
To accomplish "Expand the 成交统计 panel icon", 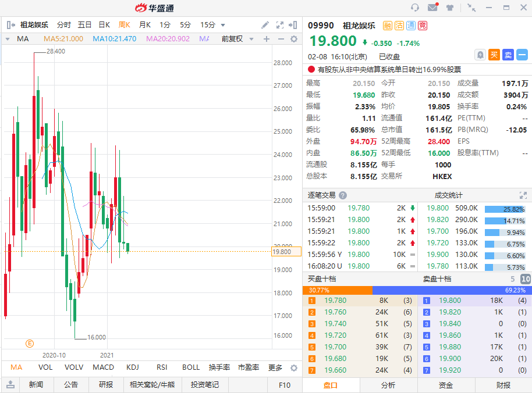I will (523, 195).
